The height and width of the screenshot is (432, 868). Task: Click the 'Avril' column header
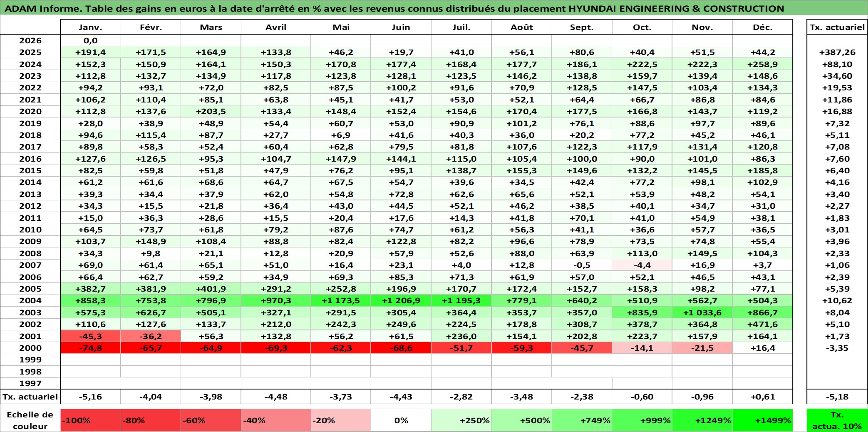point(276,27)
